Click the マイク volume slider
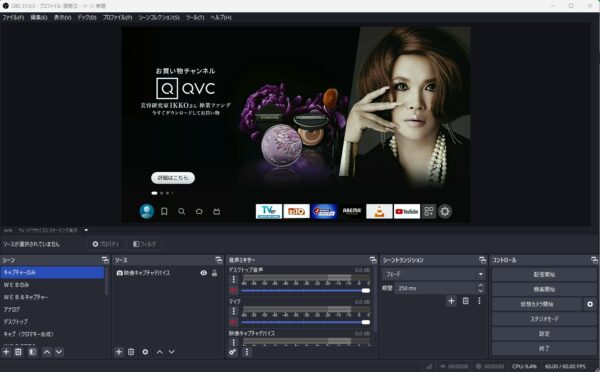This screenshot has width=600, height=372. point(305,322)
